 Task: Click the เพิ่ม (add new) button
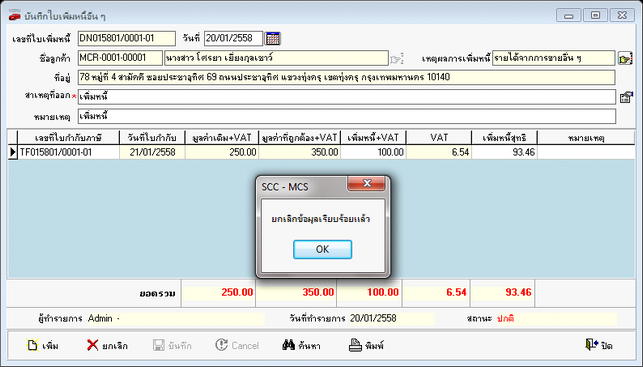coord(43,346)
